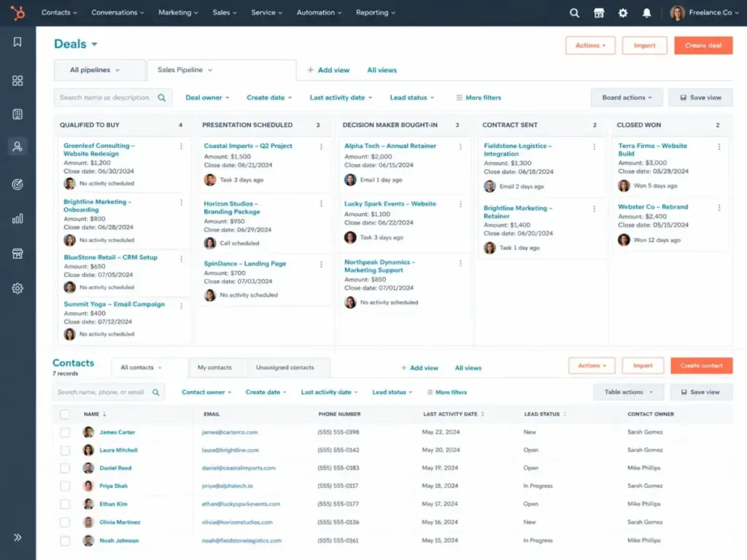Click Import button in Deals header

click(x=645, y=46)
